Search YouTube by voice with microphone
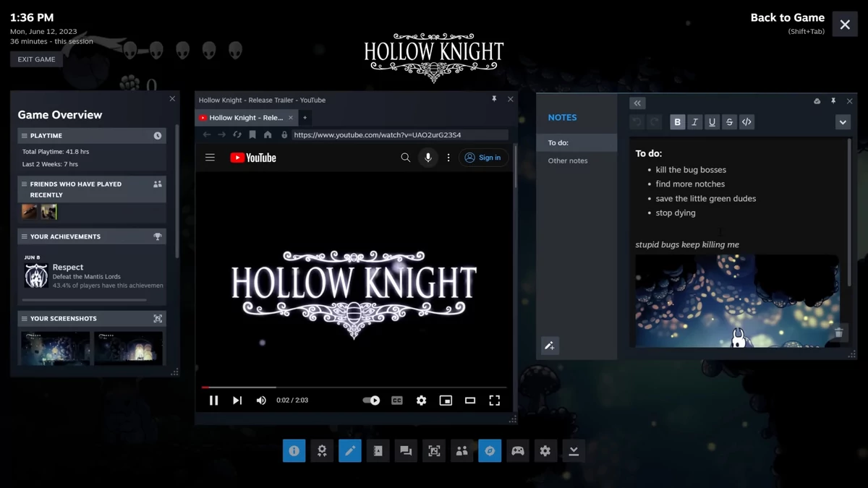The width and height of the screenshot is (868, 488). (428, 158)
